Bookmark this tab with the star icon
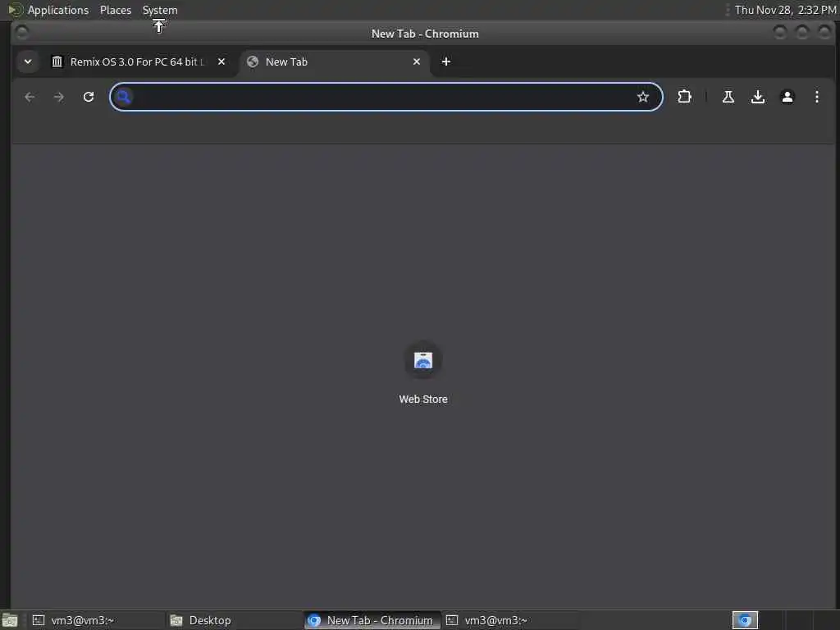 click(643, 97)
